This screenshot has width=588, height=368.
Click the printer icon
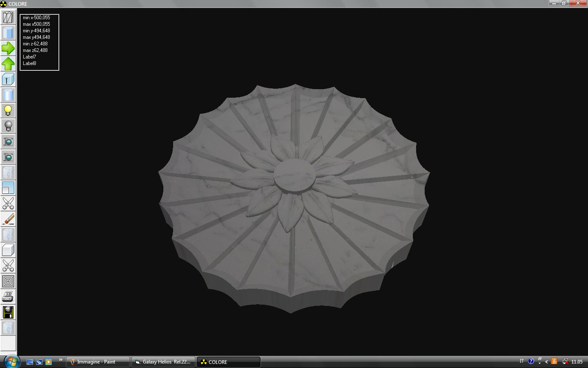click(8, 297)
